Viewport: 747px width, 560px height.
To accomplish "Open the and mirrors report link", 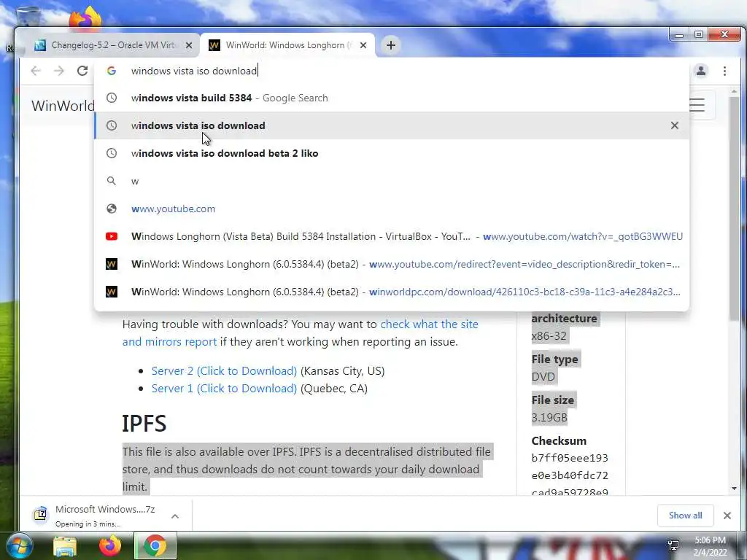I will (169, 342).
